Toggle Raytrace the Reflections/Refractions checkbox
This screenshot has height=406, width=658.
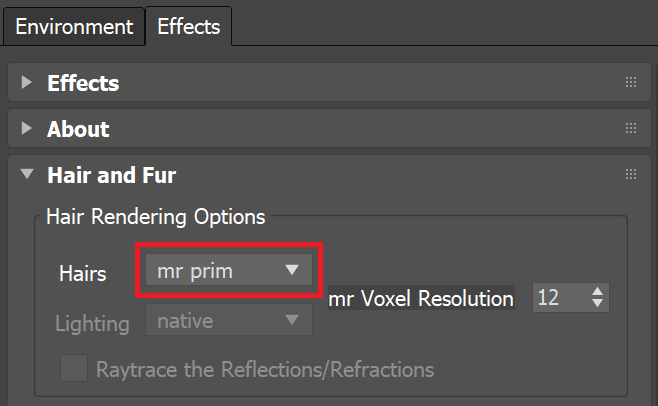[74, 368]
